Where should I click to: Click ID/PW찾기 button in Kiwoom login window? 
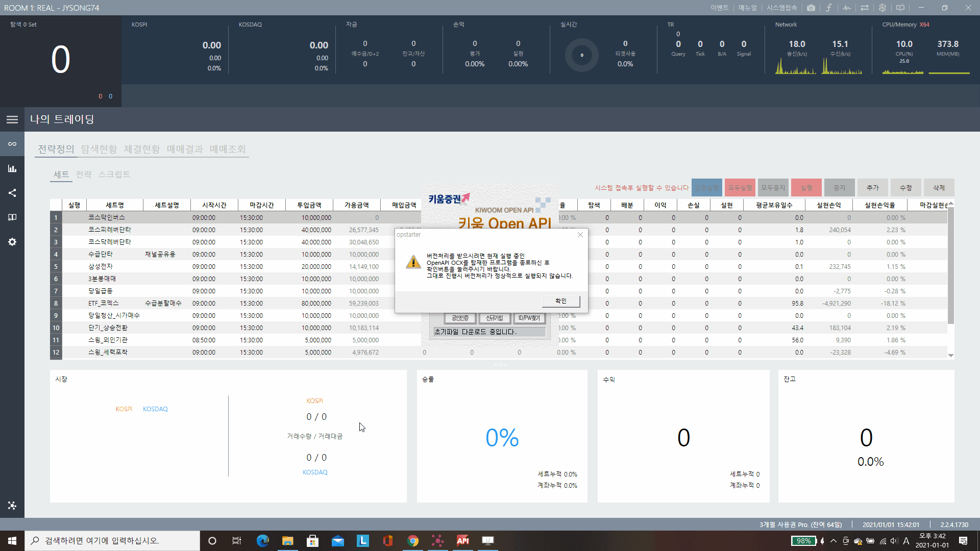[x=529, y=318]
